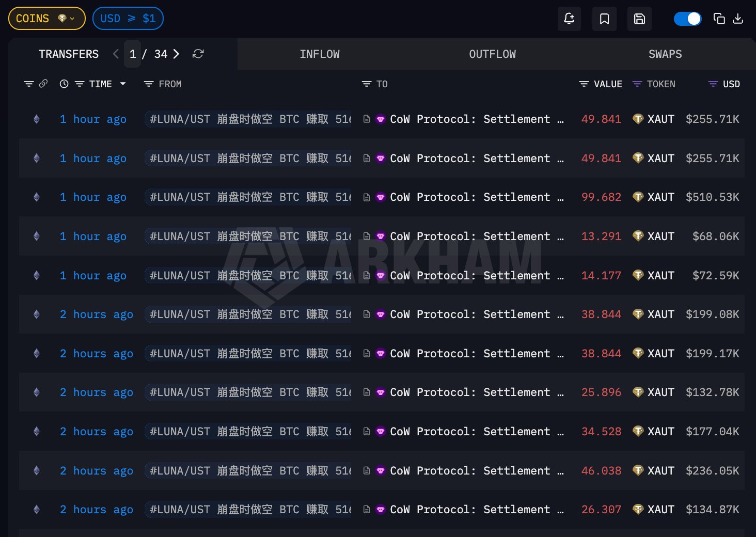The width and height of the screenshot is (756, 537).
Task: Click the value 13.291
Action: click(x=601, y=236)
